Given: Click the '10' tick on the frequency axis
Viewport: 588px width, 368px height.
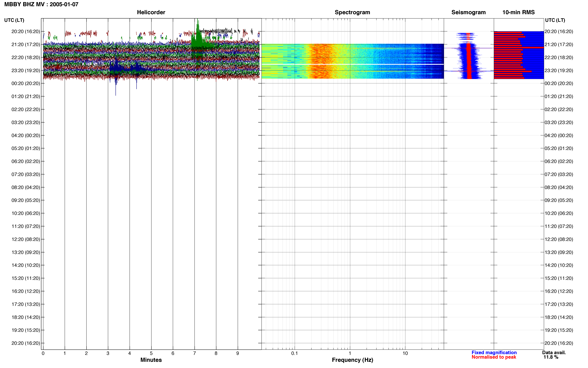Looking at the screenshot, I should point(405,353).
